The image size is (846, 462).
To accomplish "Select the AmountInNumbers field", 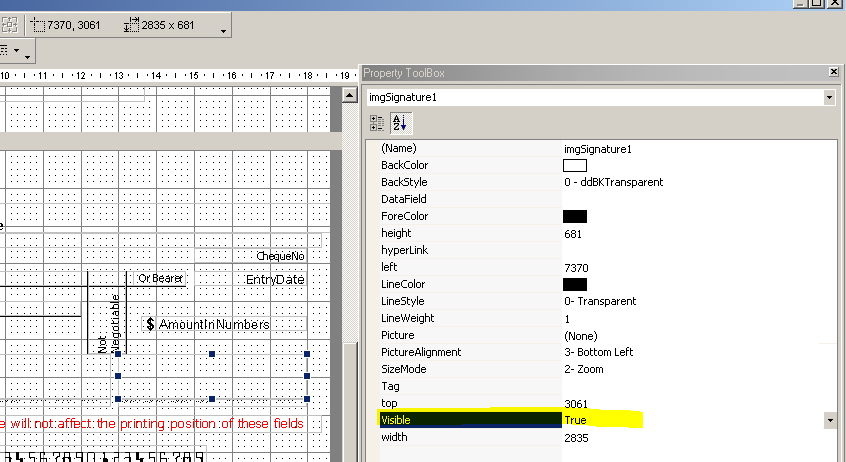I will 213,325.
